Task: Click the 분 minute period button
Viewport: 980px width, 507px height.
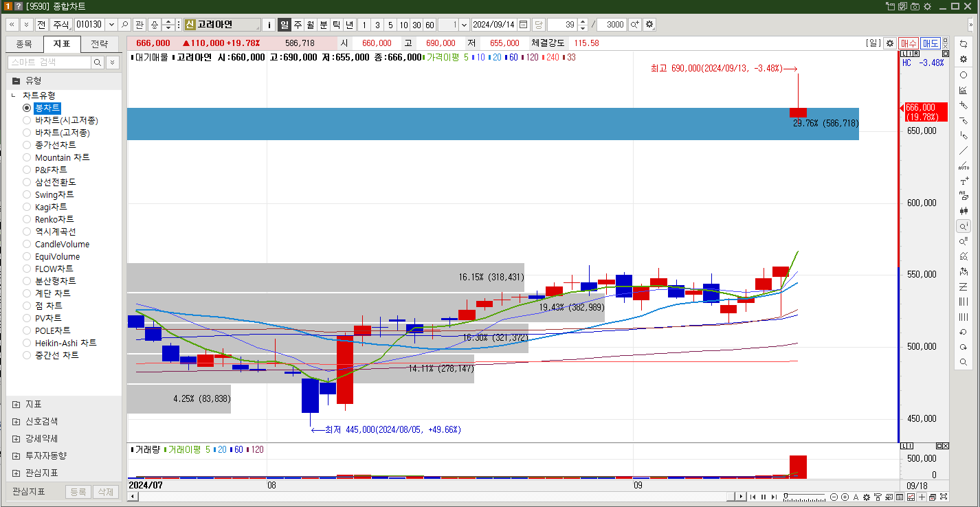Action: 323,25
